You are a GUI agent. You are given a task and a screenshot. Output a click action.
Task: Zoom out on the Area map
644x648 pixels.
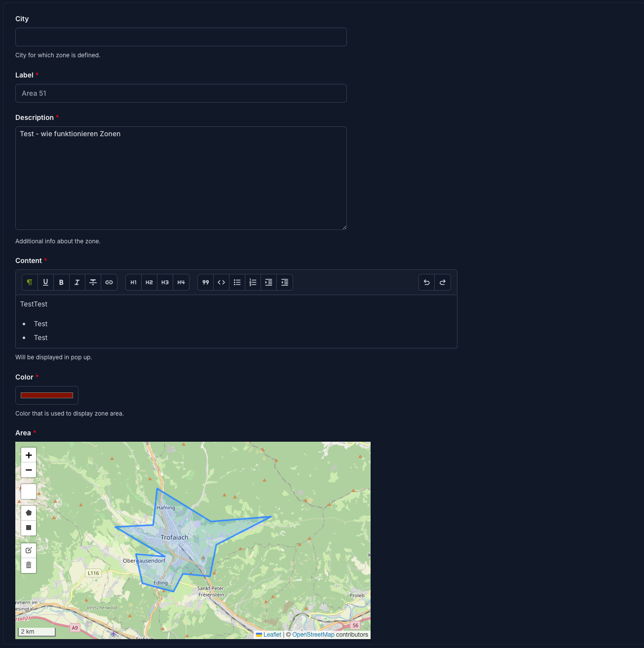coord(29,470)
